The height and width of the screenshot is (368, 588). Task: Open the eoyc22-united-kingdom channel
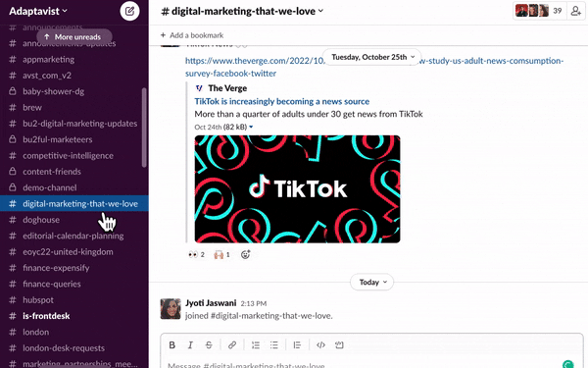pos(74,251)
